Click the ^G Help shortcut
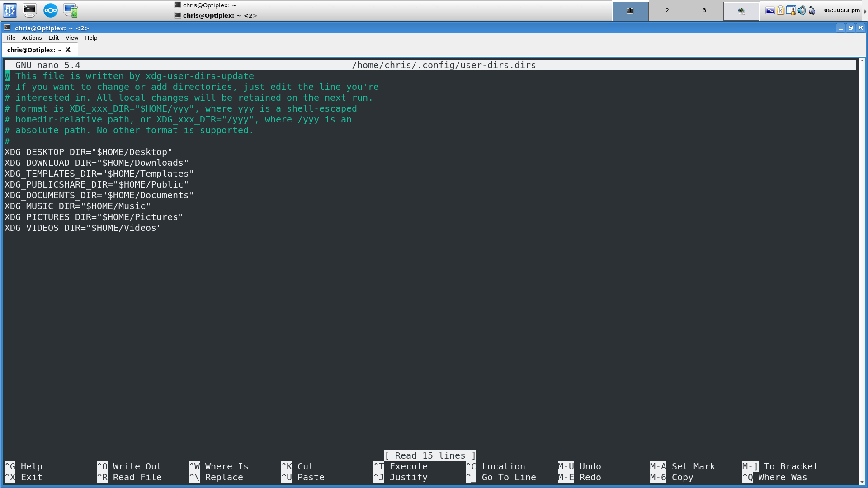868x488 pixels. 24,467
